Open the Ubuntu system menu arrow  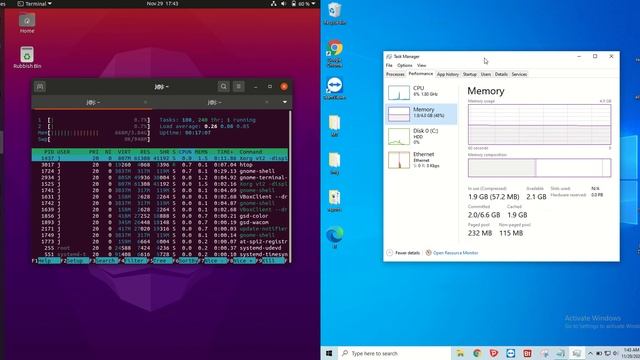(313, 4)
